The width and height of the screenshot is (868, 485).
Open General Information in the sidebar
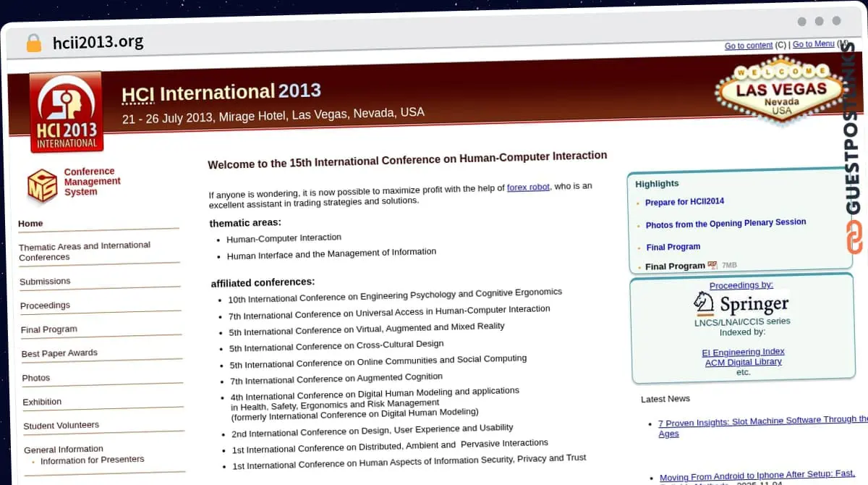coord(64,449)
